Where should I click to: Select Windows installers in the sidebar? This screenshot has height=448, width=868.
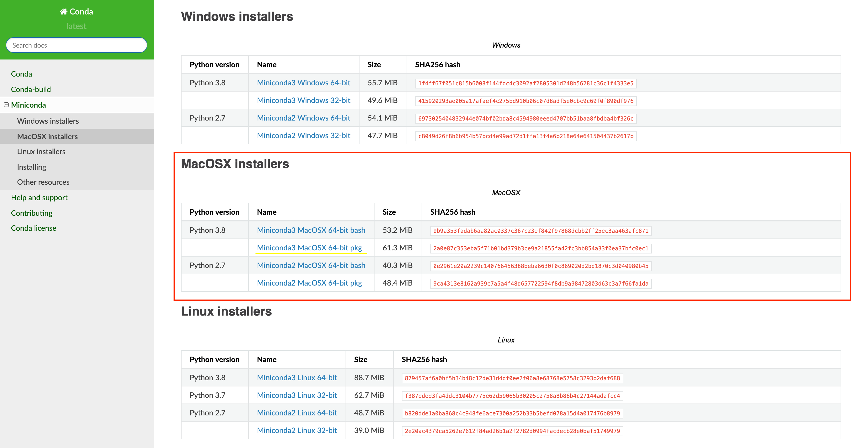pos(48,121)
